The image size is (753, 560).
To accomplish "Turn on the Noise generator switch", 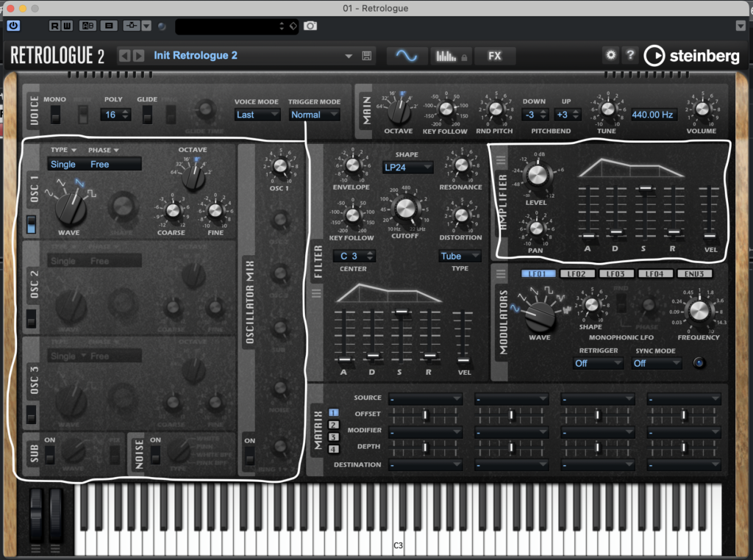I will pyautogui.click(x=155, y=454).
